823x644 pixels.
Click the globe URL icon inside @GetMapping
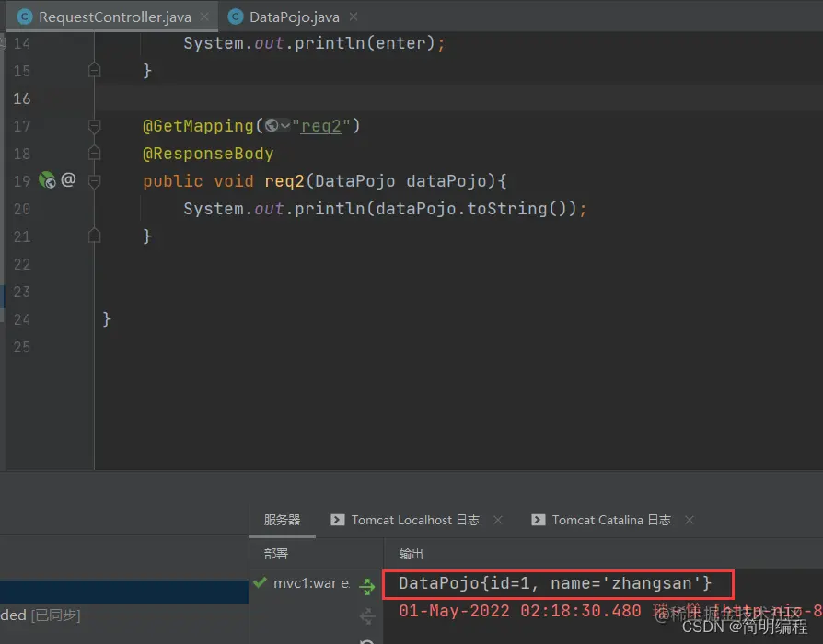(272, 126)
